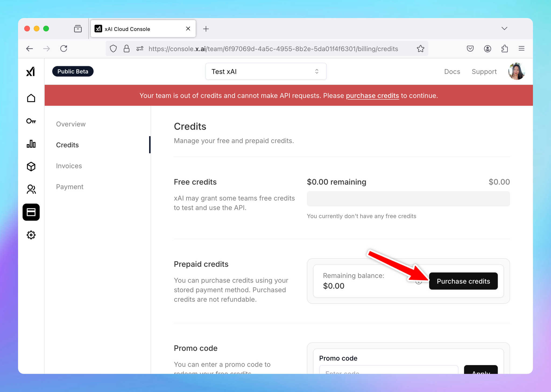Open the site permissions icon in address bar
551x392 pixels.
click(x=140, y=49)
